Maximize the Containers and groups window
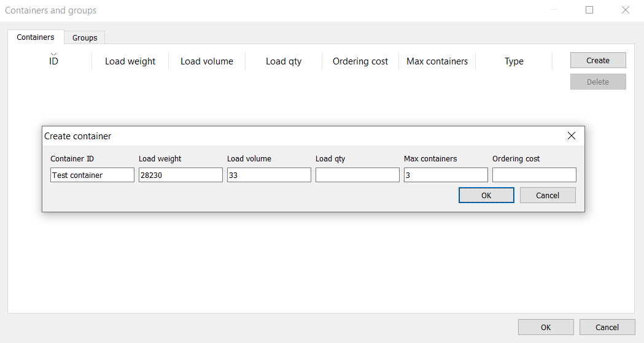The width and height of the screenshot is (644, 343). (589, 10)
